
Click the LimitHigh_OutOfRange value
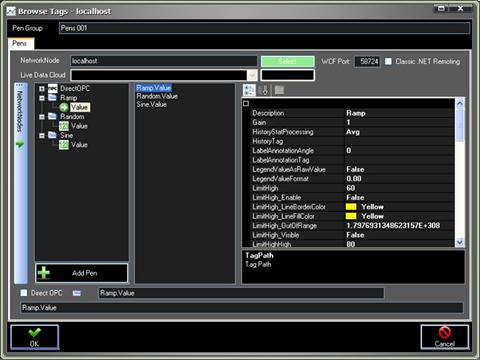coord(393,226)
